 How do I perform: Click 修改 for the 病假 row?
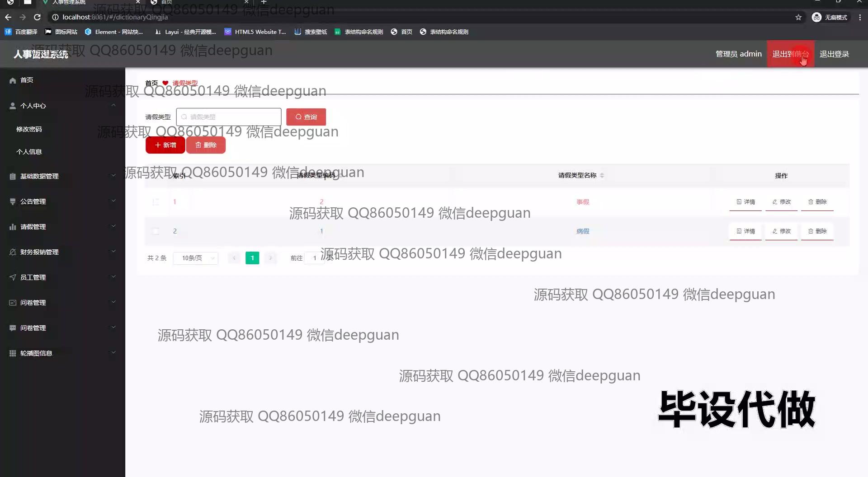coord(781,231)
